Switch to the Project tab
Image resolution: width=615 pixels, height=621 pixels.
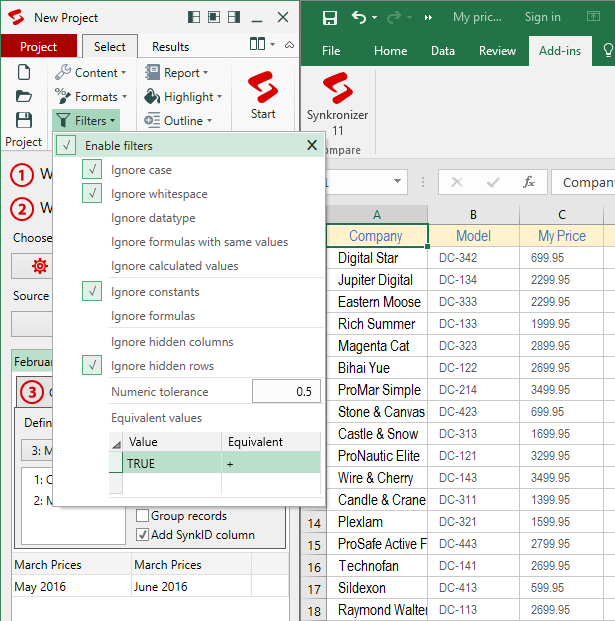38,46
